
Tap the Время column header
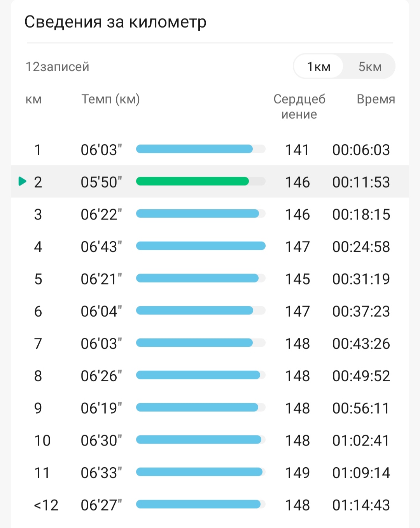point(376,99)
